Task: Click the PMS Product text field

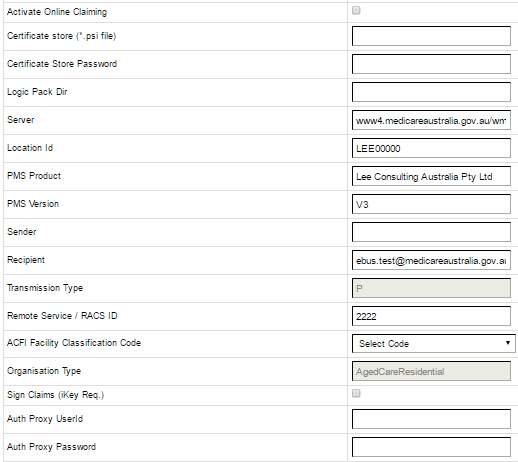Action: pos(431,176)
